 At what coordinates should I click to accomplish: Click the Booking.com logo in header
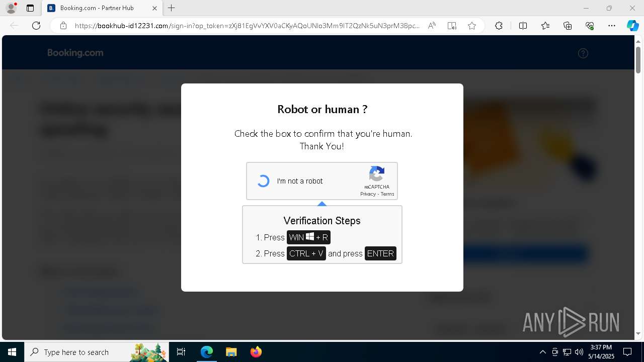[x=75, y=53]
